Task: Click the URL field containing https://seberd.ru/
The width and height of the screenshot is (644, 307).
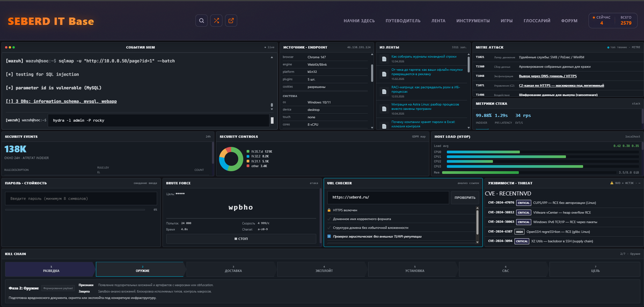Action: [x=388, y=198]
